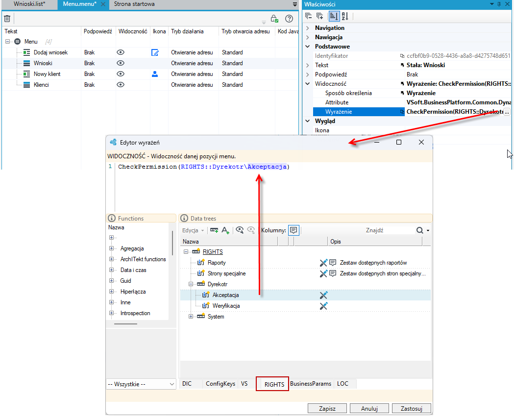The image size is (514, 420).
Task: Toggle visibility eye for Klienci row
Action: 121,85
